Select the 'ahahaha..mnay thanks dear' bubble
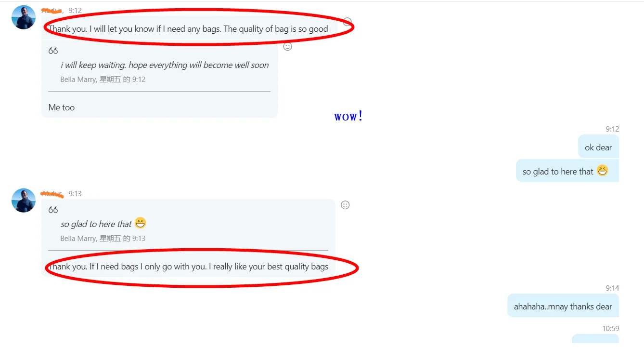This screenshot has width=644, height=348. coord(563,306)
